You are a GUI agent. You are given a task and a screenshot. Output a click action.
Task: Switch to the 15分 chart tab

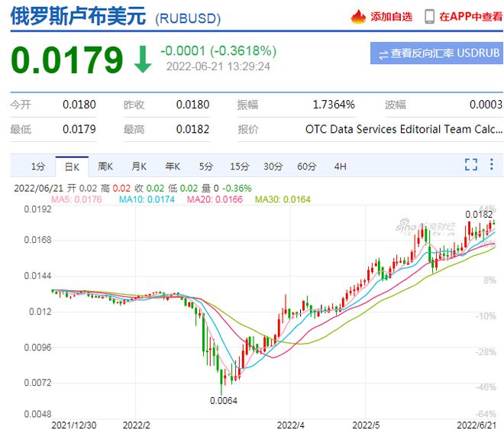[x=240, y=167]
